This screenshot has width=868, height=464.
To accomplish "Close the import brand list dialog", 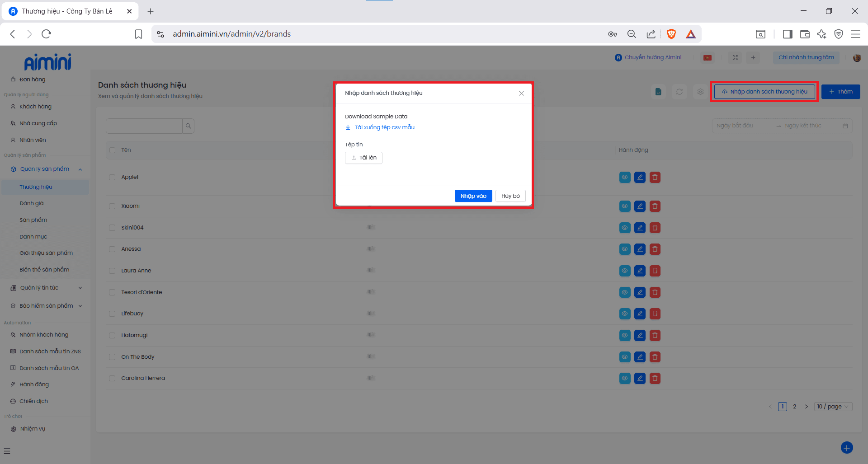I will 521,94.
